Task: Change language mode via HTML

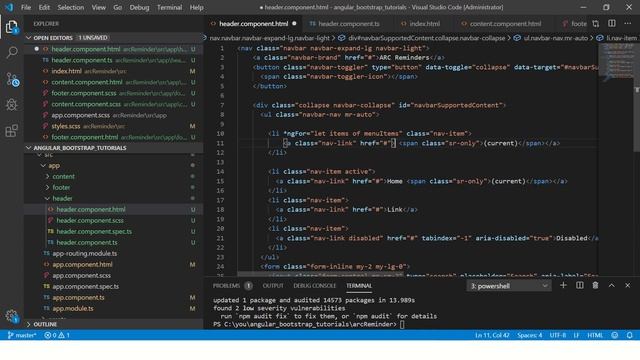Action: pyautogui.click(x=595, y=335)
